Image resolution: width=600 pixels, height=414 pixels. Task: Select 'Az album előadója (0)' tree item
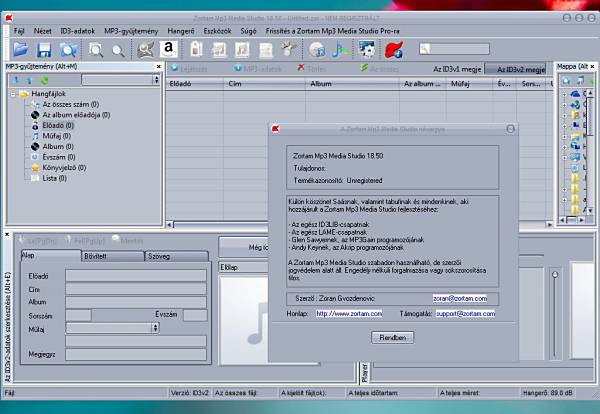pyautogui.click(x=76, y=115)
